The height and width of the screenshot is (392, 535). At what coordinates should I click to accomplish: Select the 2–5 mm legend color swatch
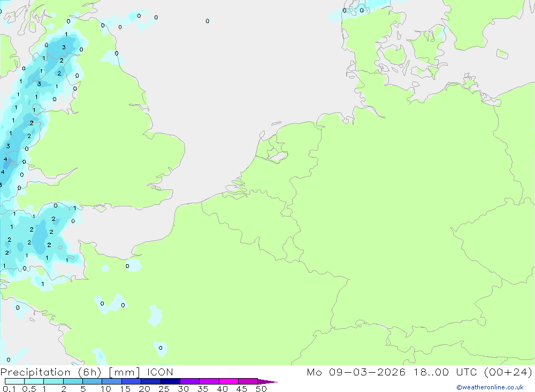[73, 381]
